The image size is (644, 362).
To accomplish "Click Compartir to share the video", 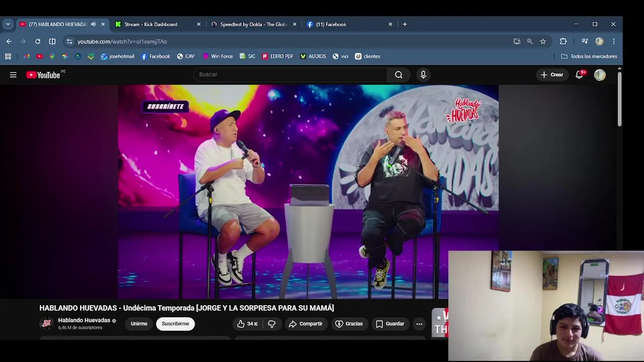I will 306,324.
